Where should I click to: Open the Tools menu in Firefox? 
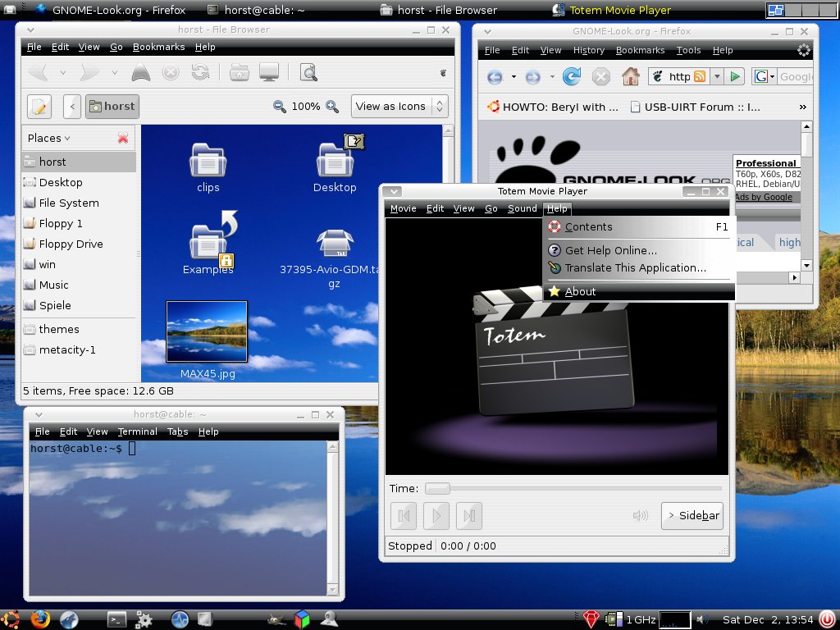(x=688, y=50)
